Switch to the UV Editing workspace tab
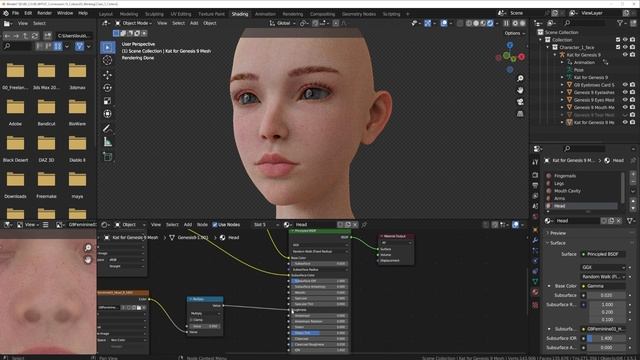 181,14
